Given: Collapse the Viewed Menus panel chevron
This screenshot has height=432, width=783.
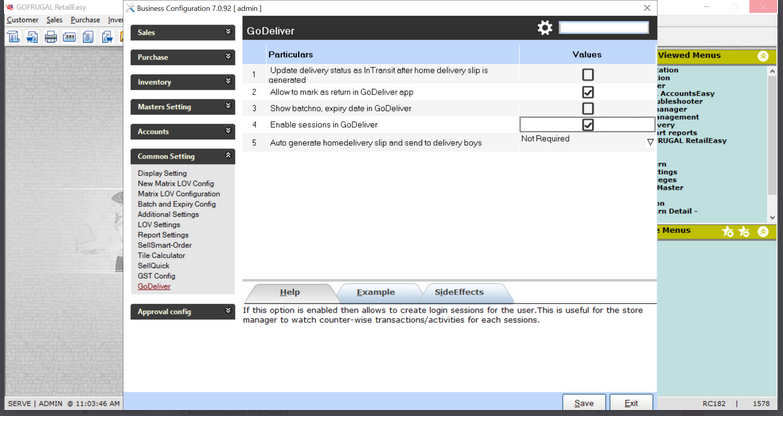Looking at the screenshot, I should pyautogui.click(x=763, y=56).
